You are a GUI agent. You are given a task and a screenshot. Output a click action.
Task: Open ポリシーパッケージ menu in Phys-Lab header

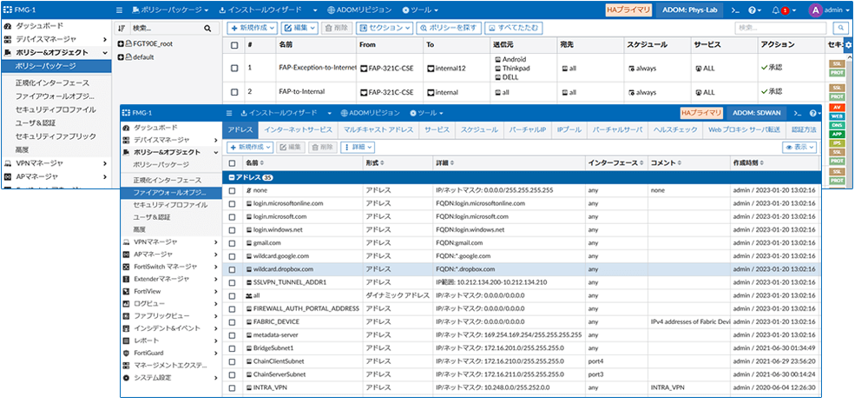click(171, 10)
